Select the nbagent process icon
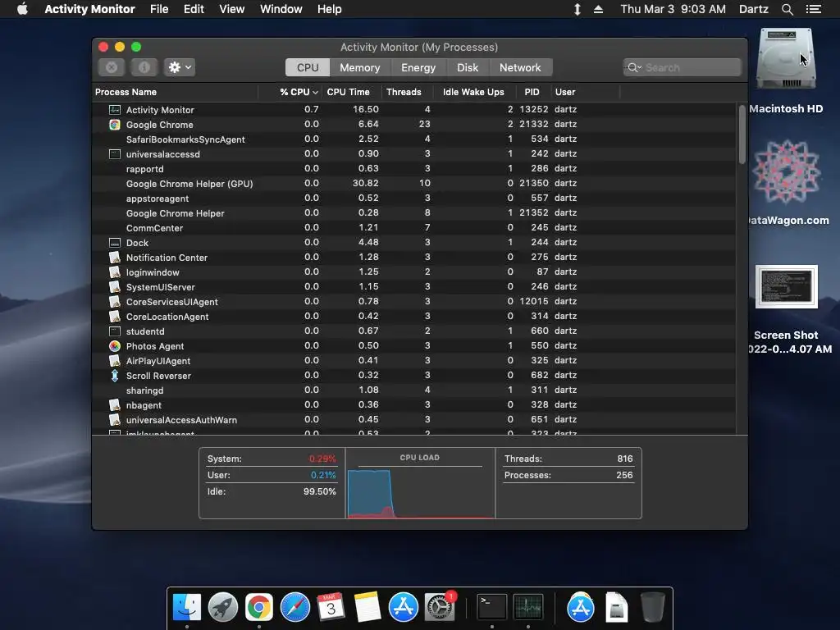The width and height of the screenshot is (840, 630). pos(115,405)
